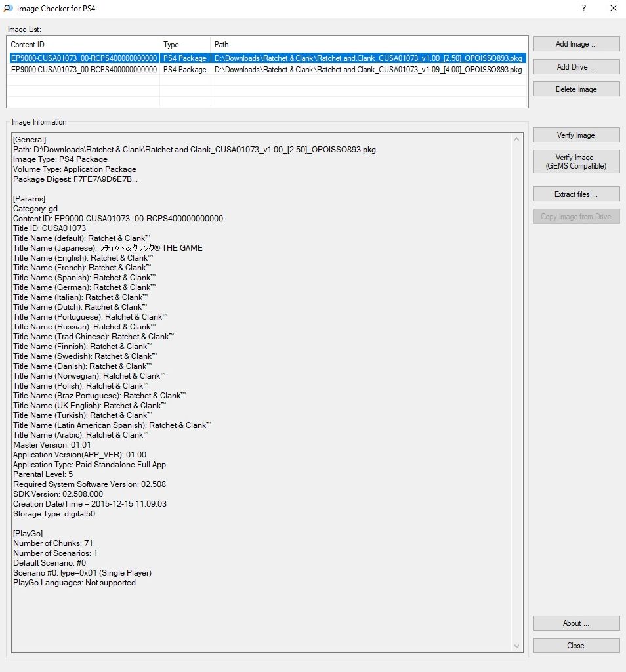The image size is (626, 672).
Task: Sort list by Content ID column header
Action: click(83, 45)
